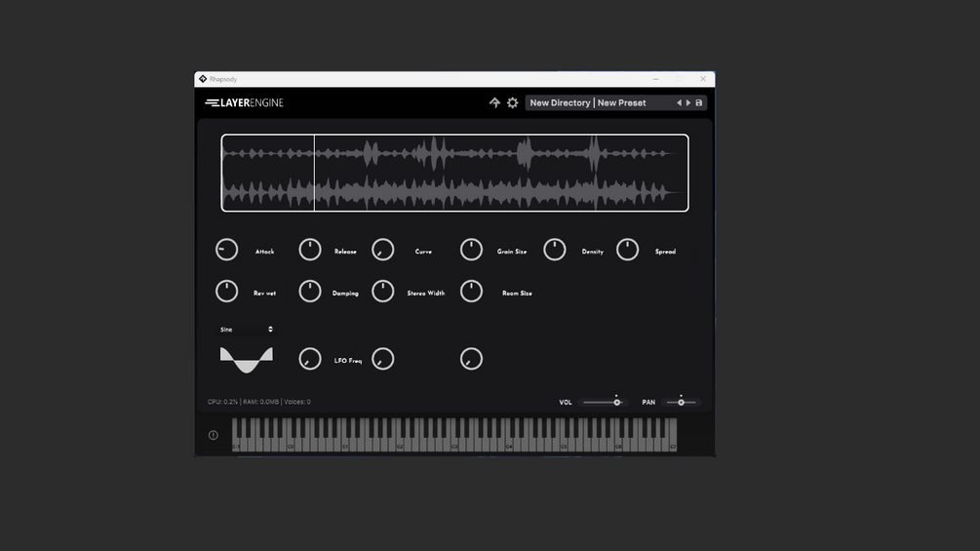Click the LFO Freq knob
The height and width of the screenshot is (551, 980).
click(309, 359)
